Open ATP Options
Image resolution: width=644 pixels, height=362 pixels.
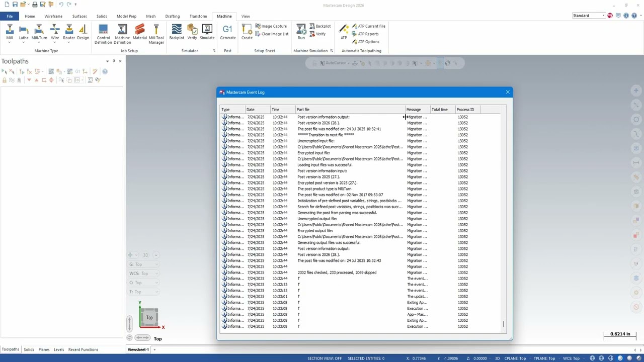366,42
